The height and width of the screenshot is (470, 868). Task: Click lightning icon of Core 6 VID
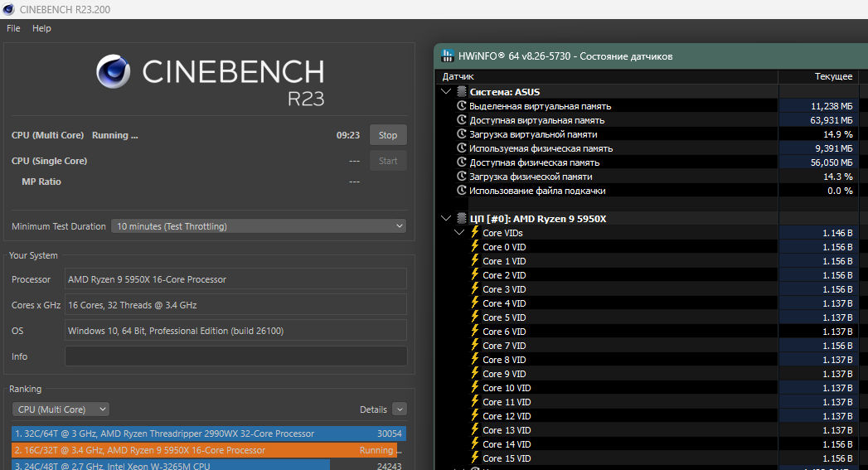[x=475, y=332]
